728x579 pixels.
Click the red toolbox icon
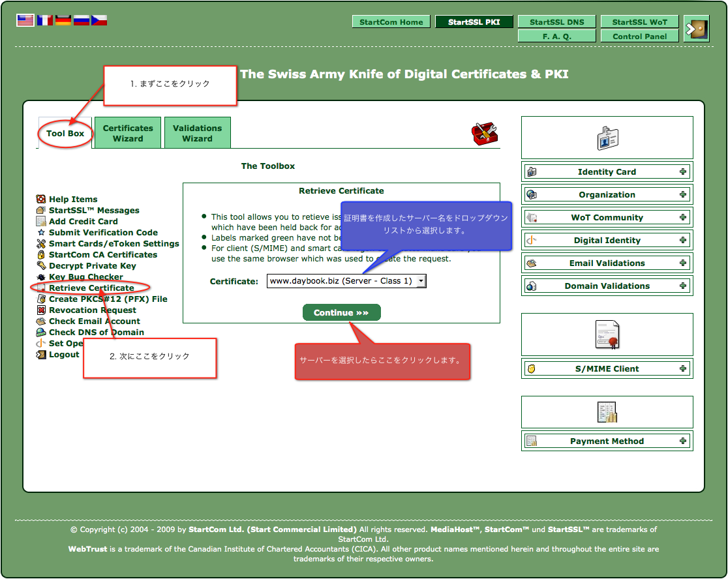(484, 134)
